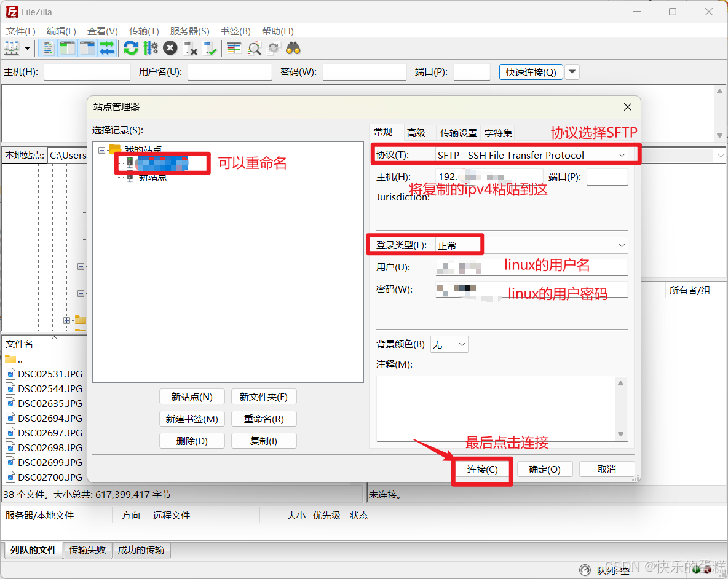
Task: Open the 文件(F) menu
Action: (x=20, y=31)
